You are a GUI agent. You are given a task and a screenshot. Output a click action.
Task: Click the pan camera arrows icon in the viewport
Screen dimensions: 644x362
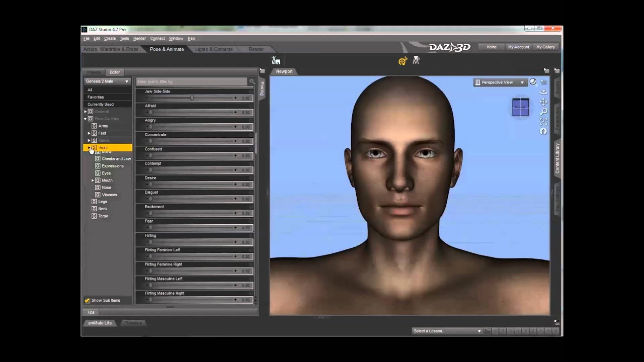point(543,102)
